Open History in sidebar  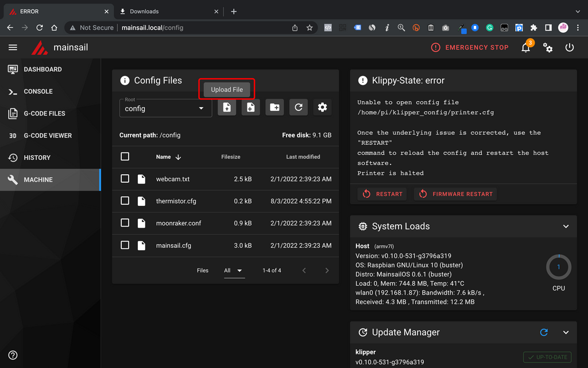(51, 158)
